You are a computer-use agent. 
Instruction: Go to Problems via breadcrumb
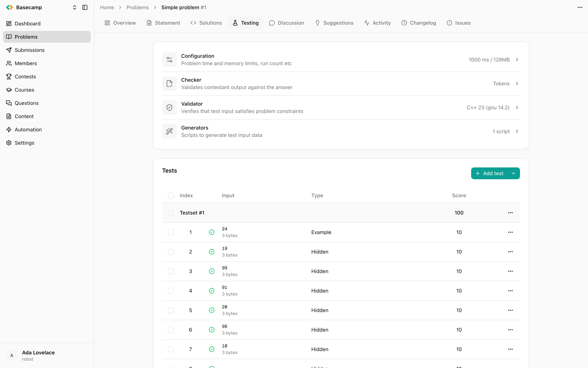coord(137,7)
